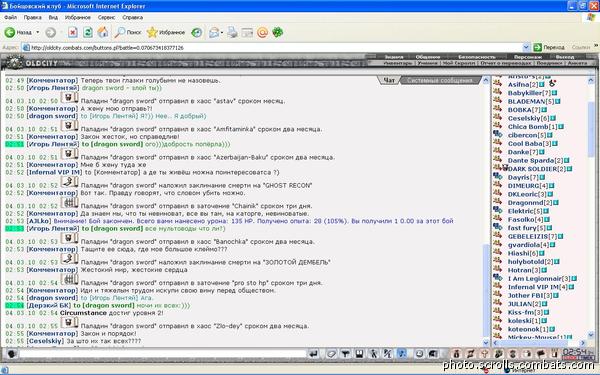This screenshot has height=375, width=600.
Task: Click nickname [Комментатор] at 02:49 in chat
Action: [x=52, y=80]
